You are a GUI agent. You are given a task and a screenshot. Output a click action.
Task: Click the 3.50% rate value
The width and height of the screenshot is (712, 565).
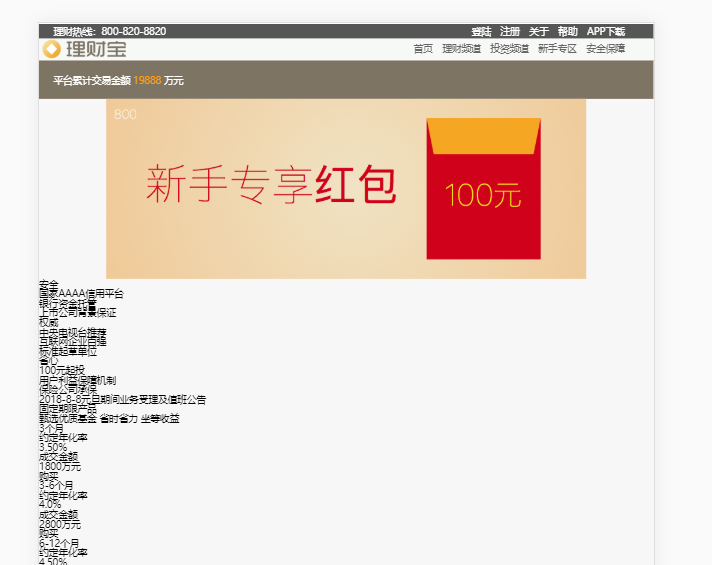pyautogui.click(x=53, y=447)
